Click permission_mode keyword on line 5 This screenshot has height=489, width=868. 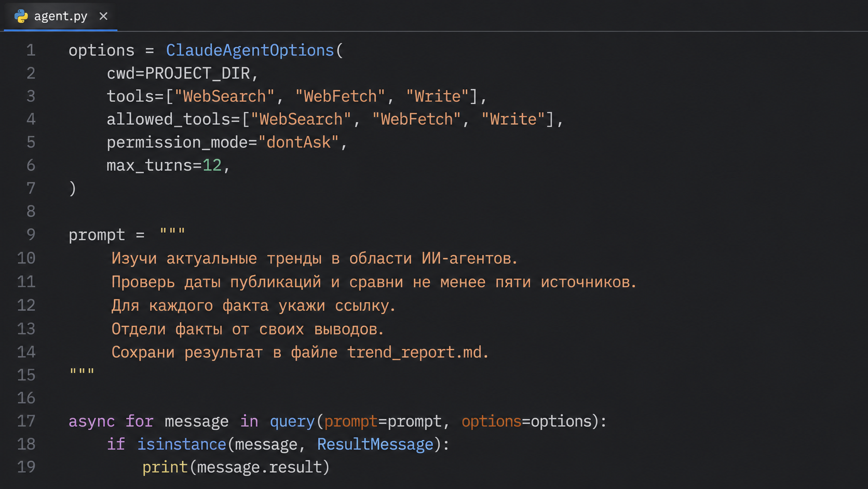(177, 142)
